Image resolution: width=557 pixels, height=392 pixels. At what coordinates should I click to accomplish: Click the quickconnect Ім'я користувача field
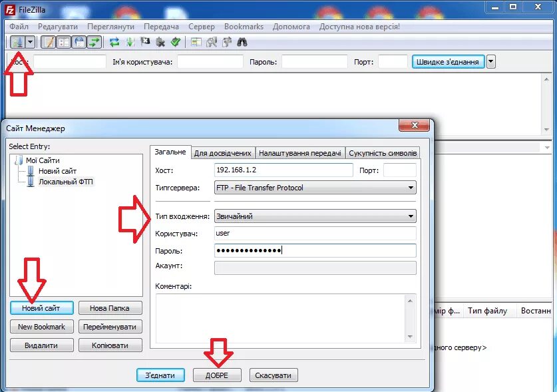(210, 61)
